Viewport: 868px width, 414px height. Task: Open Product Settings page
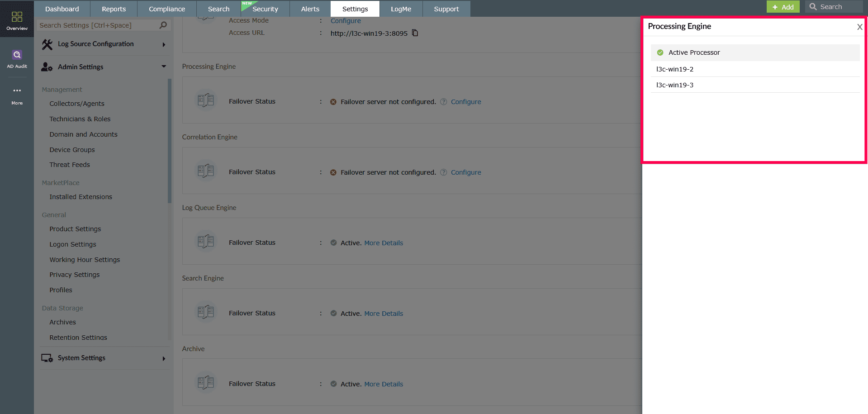coord(75,229)
